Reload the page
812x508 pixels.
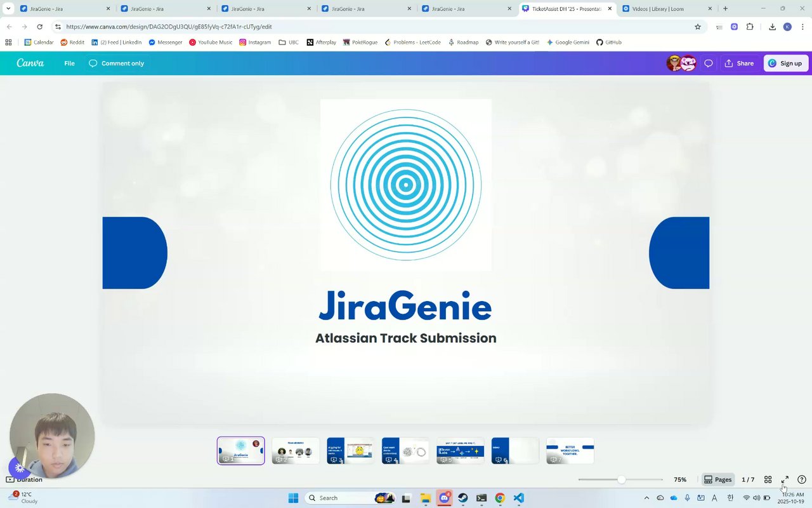coord(39,27)
